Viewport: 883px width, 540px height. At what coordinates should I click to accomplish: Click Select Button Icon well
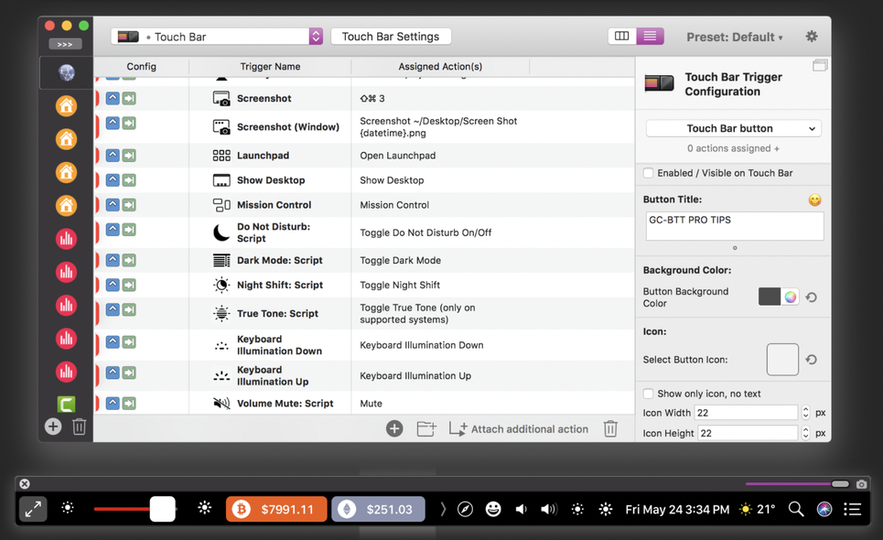pyautogui.click(x=783, y=359)
